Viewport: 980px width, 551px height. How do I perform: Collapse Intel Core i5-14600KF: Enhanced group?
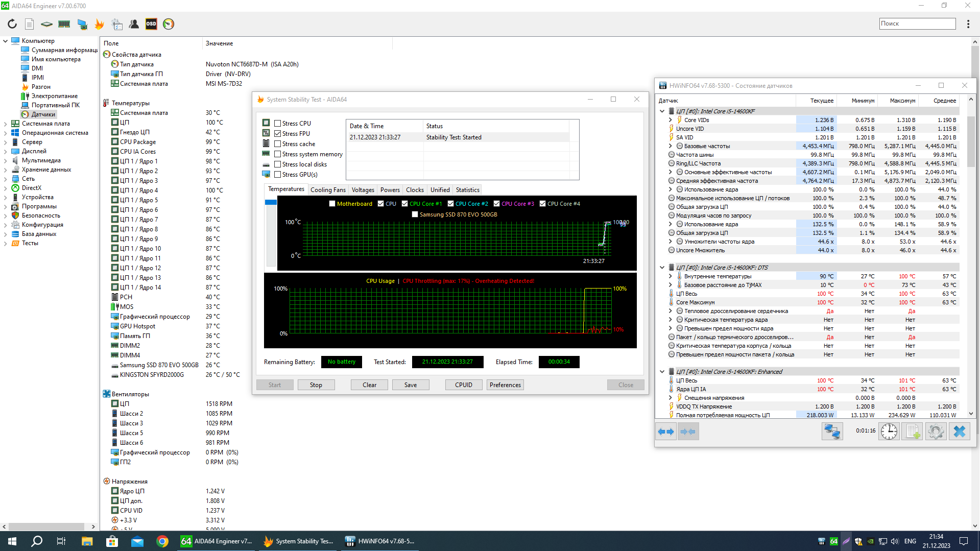[x=662, y=372]
